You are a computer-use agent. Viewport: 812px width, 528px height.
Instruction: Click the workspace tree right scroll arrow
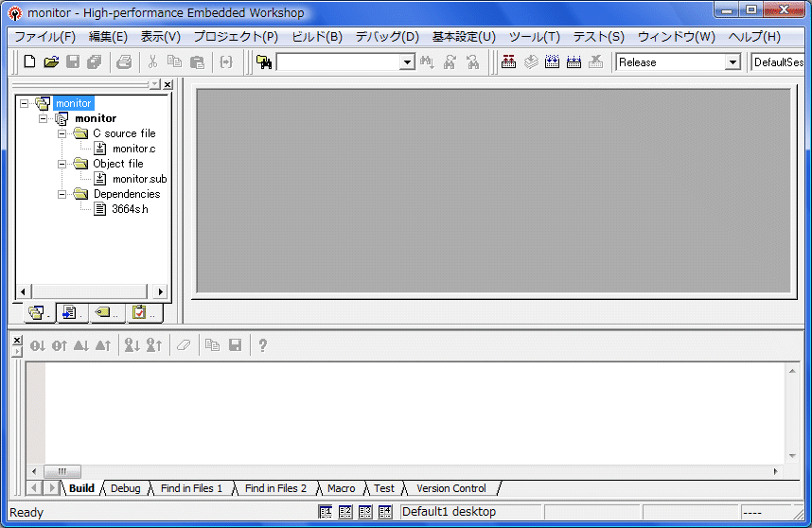tap(161, 291)
